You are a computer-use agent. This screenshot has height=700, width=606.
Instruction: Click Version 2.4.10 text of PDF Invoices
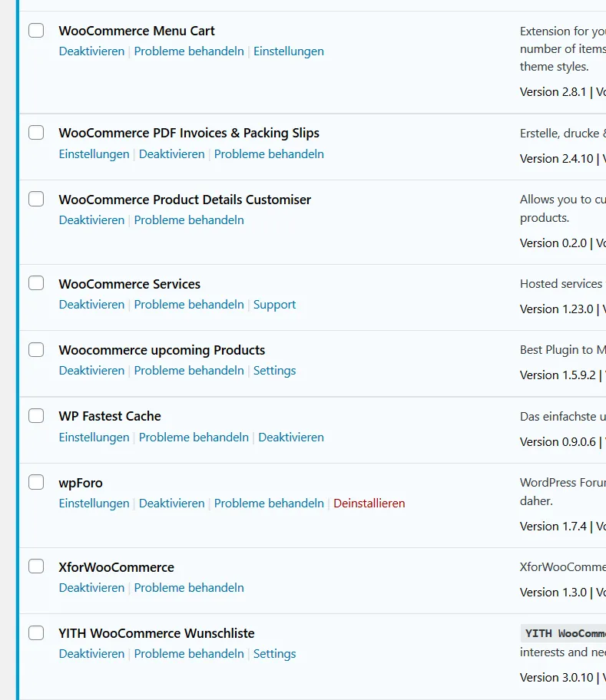click(556, 158)
